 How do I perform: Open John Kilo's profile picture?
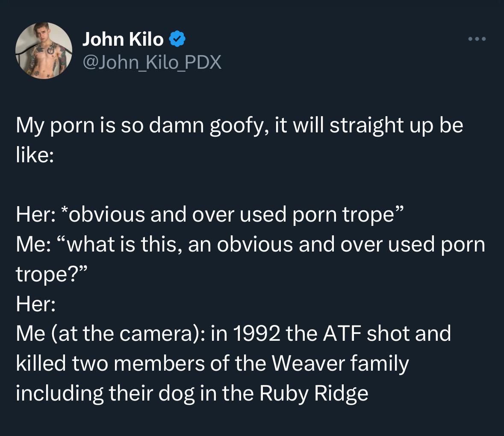click(x=44, y=51)
